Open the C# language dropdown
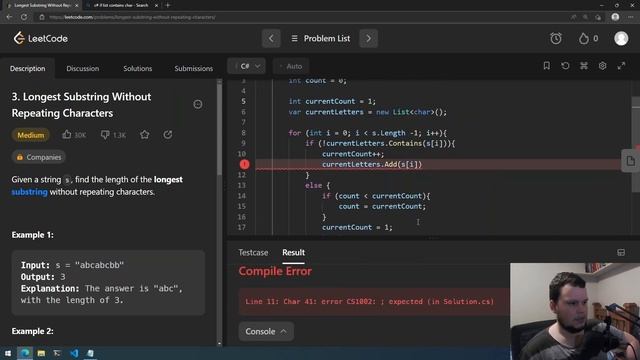 click(x=247, y=66)
